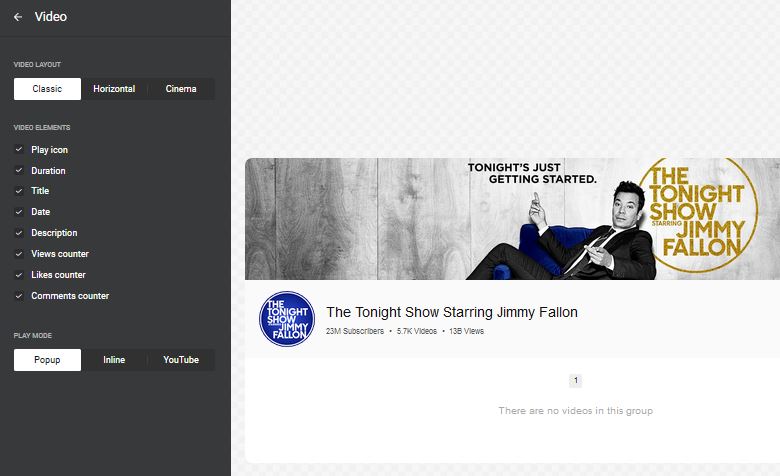
Task: Choose YouTube play mode
Action: (181, 360)
